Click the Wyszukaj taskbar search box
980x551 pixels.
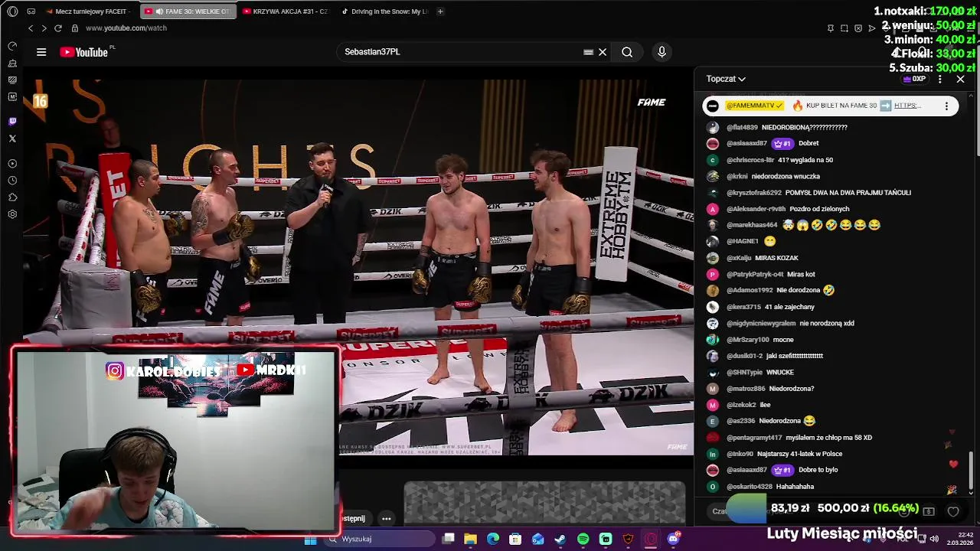point(378,539)
